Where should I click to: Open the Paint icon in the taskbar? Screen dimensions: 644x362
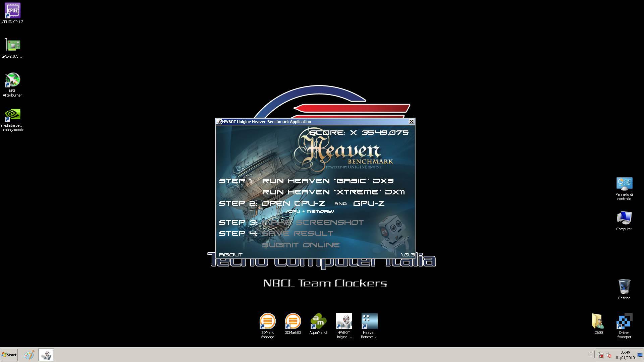coord(29,355)
